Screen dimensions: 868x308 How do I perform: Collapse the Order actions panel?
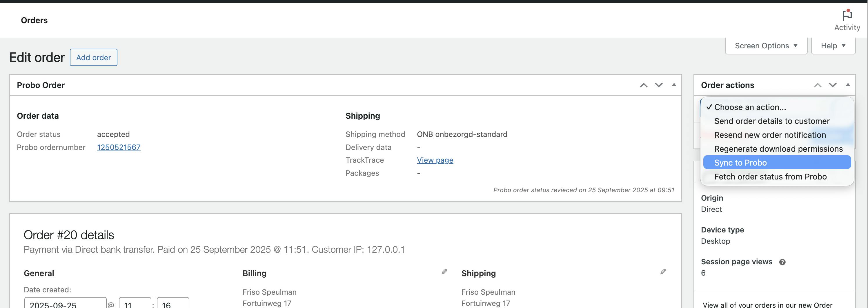pyautogui.click(x=848, y=85)
